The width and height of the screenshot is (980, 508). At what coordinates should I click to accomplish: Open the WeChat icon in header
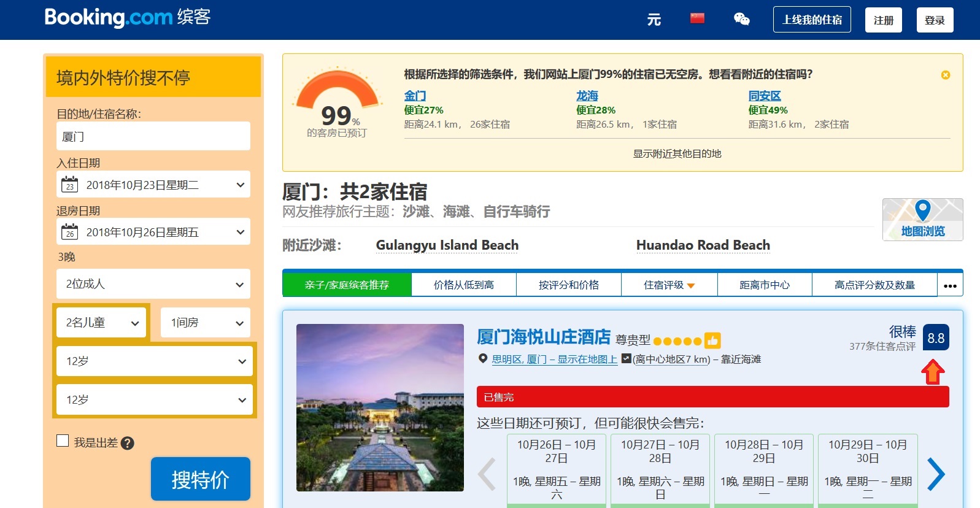click(742, 19)
